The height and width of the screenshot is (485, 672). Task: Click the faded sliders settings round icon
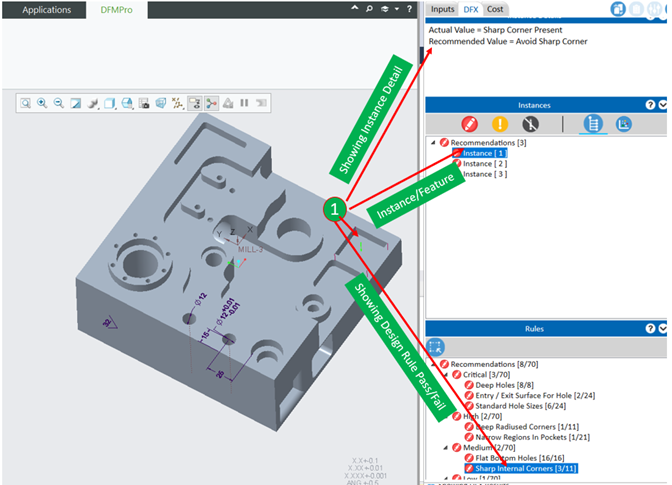click(654, 9)
